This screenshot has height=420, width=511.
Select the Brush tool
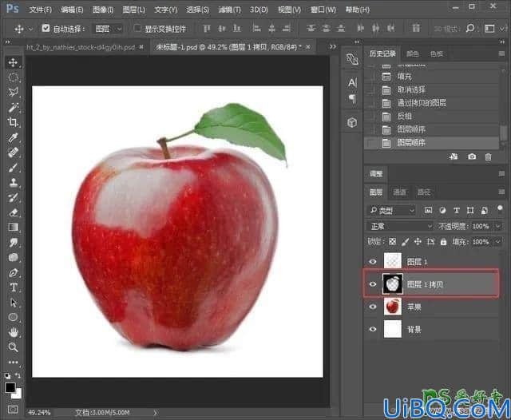pos(13,168)
